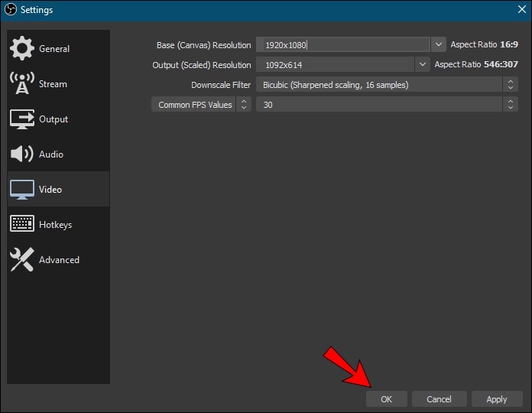The width and height of the screenshot is (532, 413).
Task: Click the Stream antenna icon
Action: click(x=22, y=83)
